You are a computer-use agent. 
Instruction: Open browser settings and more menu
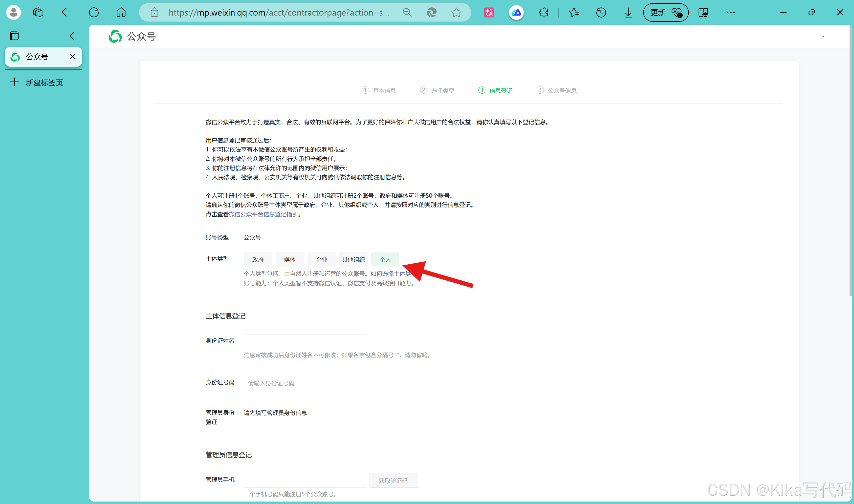click(730, 13)
